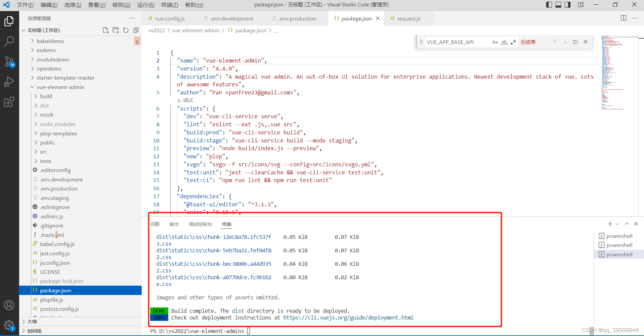
Task: Switch to vue.config.js editor tab
Action: coord(170,18)
